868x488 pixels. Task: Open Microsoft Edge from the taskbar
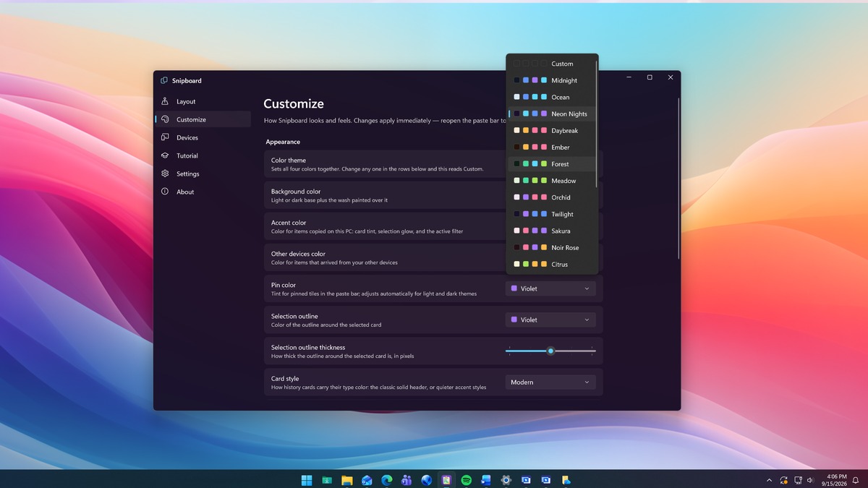tap(386, 480)
